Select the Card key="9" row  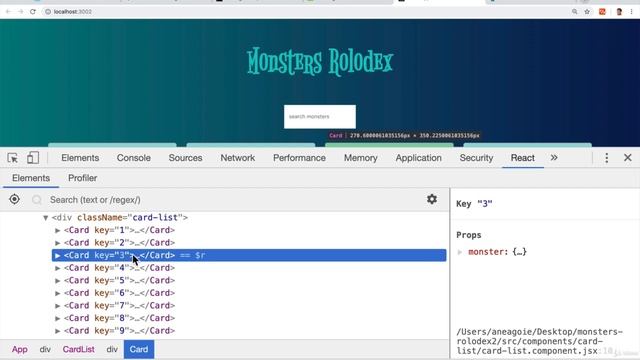click(x=249, y=331)
